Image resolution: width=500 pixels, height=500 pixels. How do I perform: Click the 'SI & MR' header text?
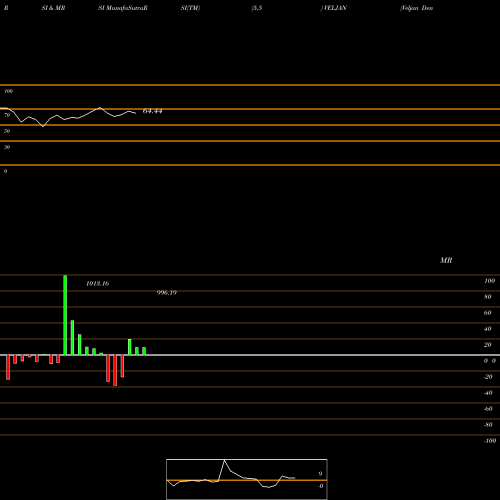(53, 8)
